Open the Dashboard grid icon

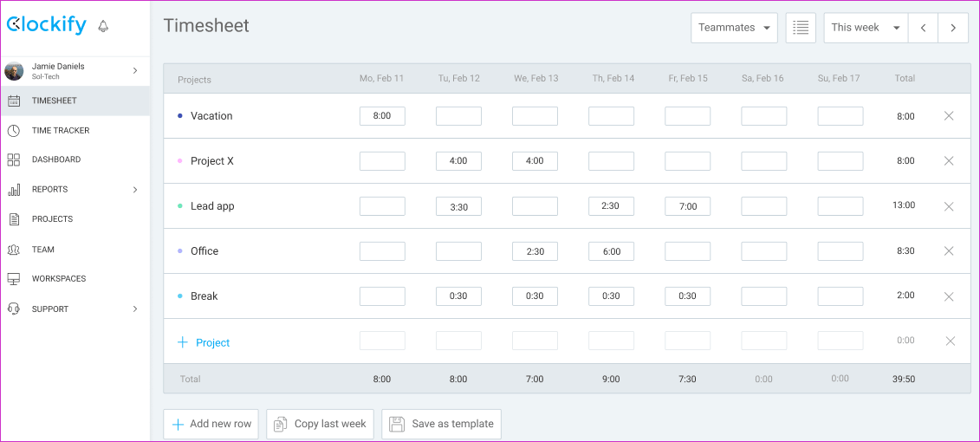pos(14,159)
